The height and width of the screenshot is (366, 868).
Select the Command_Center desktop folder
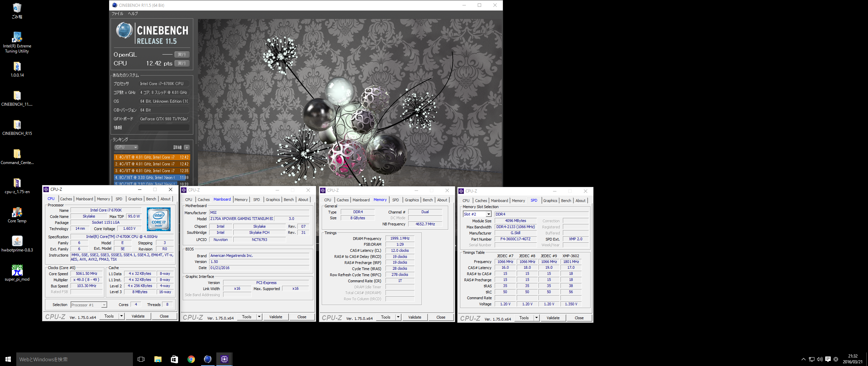(x=17, y=157)
